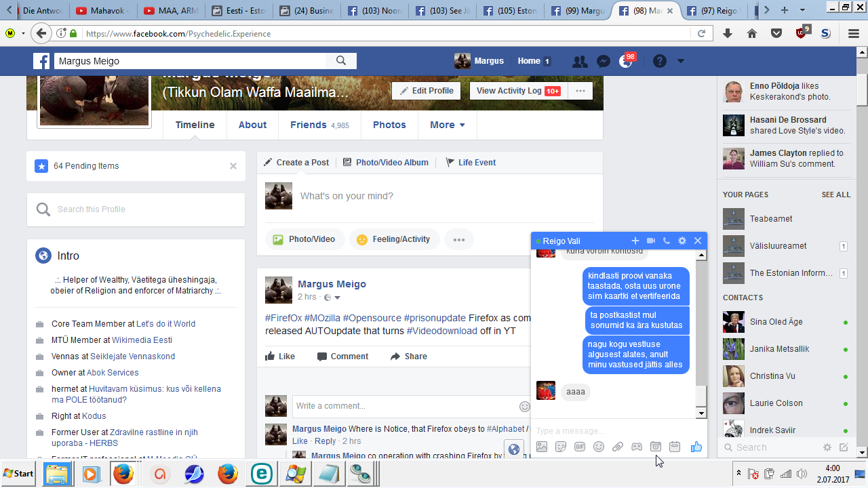
Task: Expand more post options ellipsis button
Action: (459, 239)
